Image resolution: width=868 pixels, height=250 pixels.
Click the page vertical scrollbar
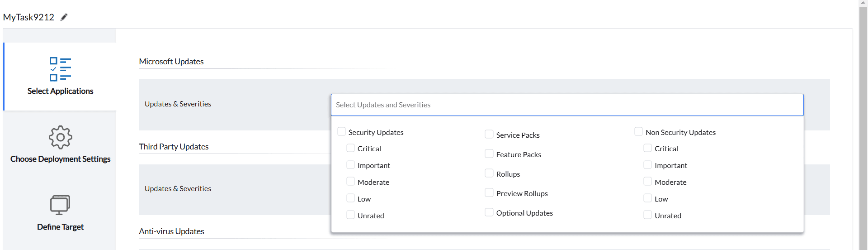[863, 127]
